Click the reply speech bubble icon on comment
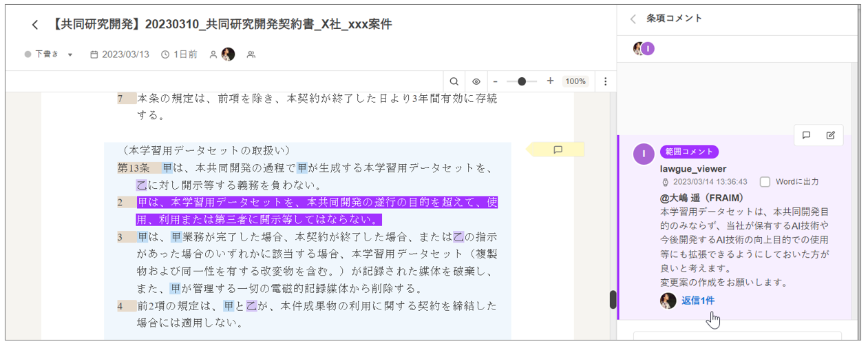868x346 pixels. tap(806, 135)
